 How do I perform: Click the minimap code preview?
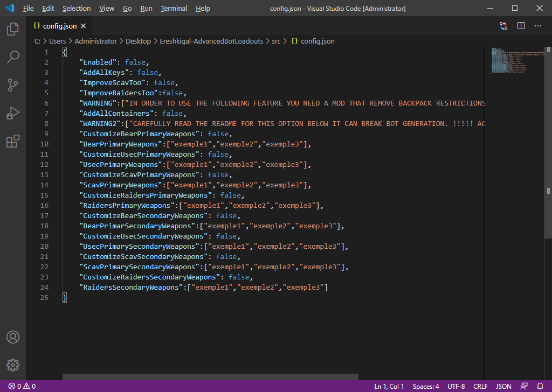click(x=517, y=60)
